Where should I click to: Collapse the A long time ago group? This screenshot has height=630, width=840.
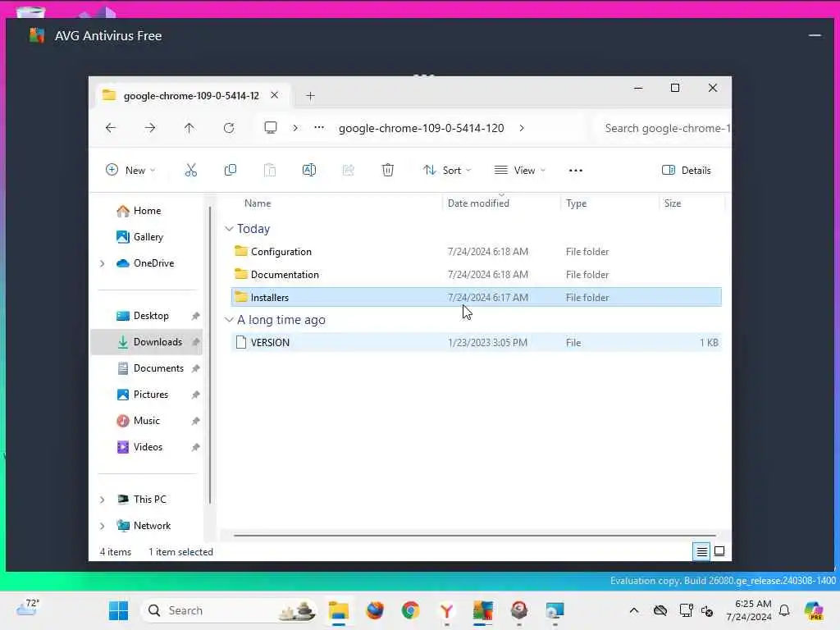[x=229, y=320]
